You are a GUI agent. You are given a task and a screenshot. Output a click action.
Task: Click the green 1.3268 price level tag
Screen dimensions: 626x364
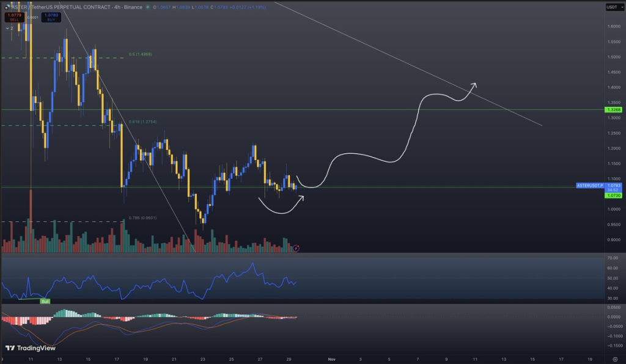pyautogui.click(x=613, y=109)
